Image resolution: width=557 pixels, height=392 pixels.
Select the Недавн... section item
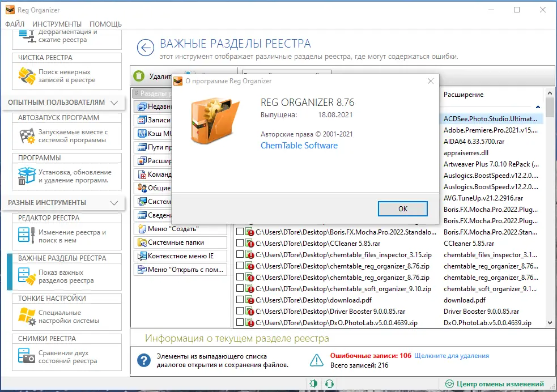(153, 106)
